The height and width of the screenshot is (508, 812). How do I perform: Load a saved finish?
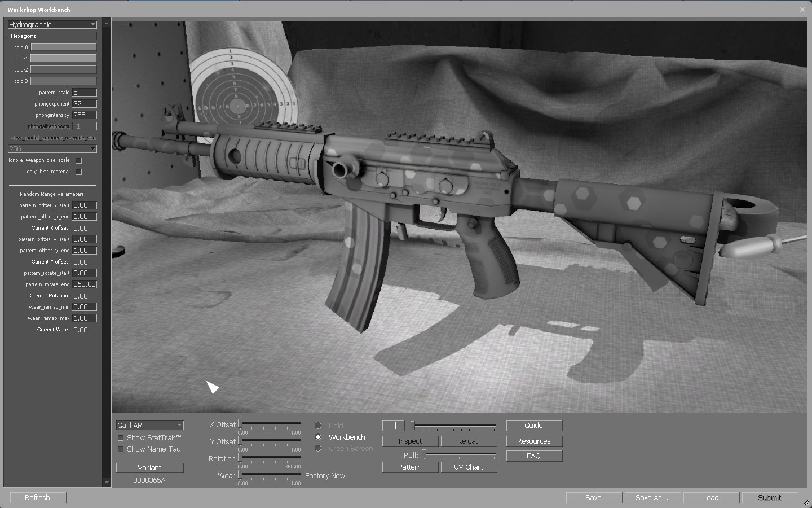point(711,498)
